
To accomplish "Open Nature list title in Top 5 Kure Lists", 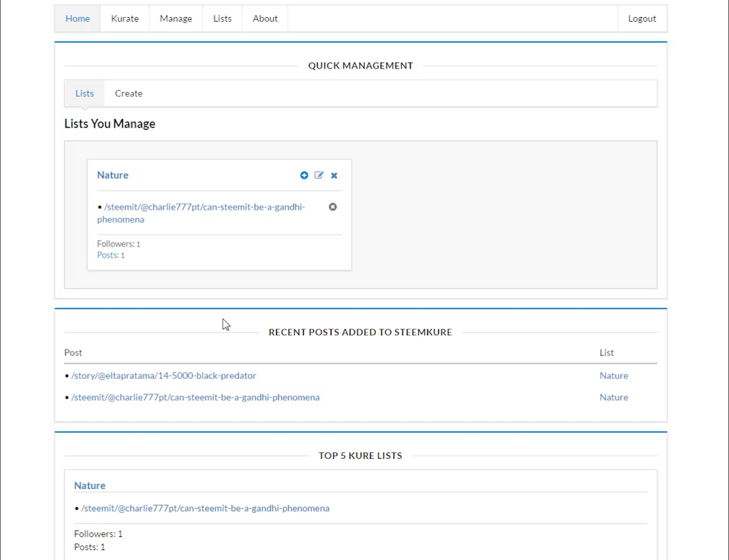I will tap(90, 486).
